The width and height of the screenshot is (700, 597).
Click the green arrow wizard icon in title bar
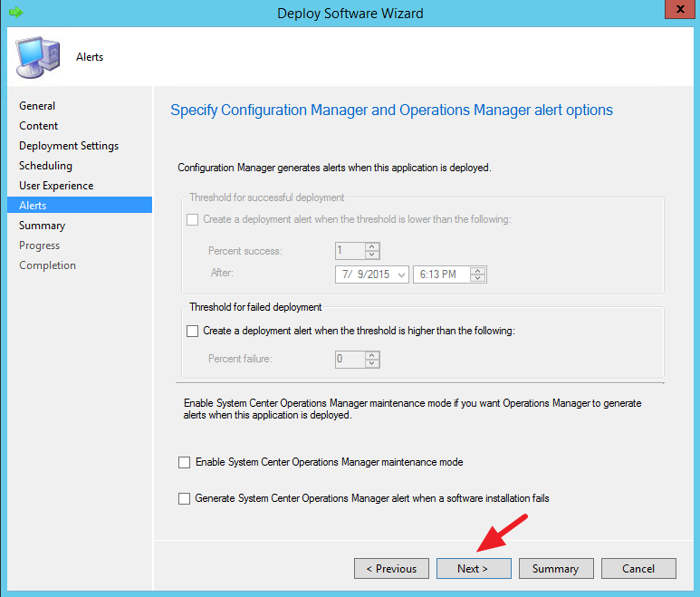point(16,12)
